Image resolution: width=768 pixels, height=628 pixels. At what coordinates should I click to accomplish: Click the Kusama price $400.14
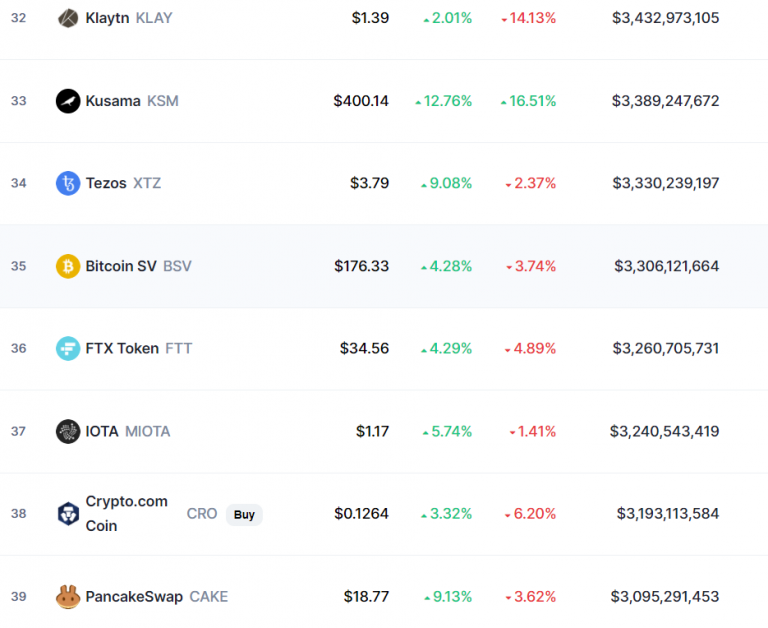pyautogui.click(x=361, y=101)
